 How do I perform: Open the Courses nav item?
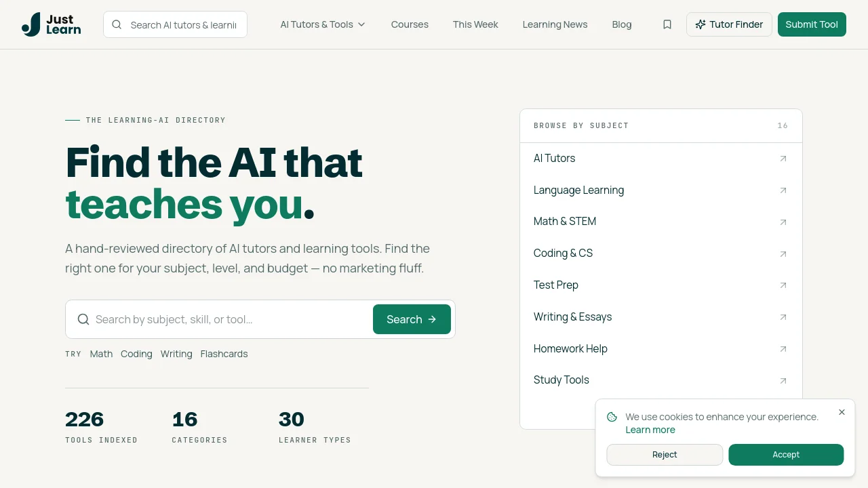[x=410, y=24]
